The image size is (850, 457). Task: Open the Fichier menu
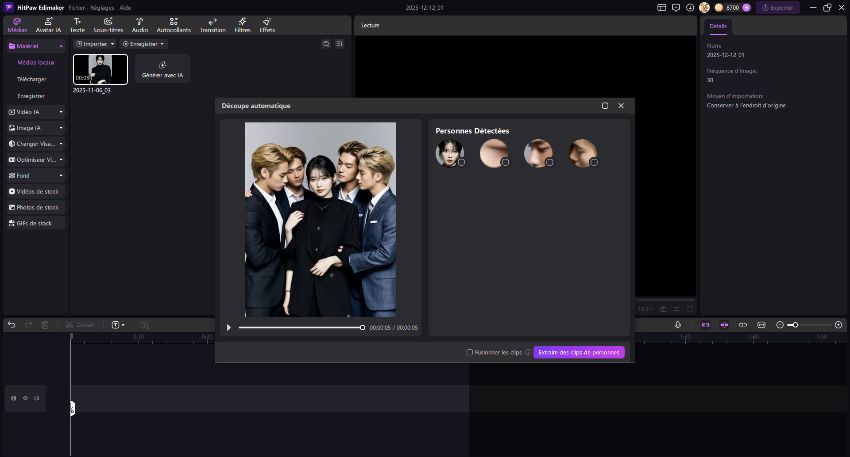coord(77,7)
